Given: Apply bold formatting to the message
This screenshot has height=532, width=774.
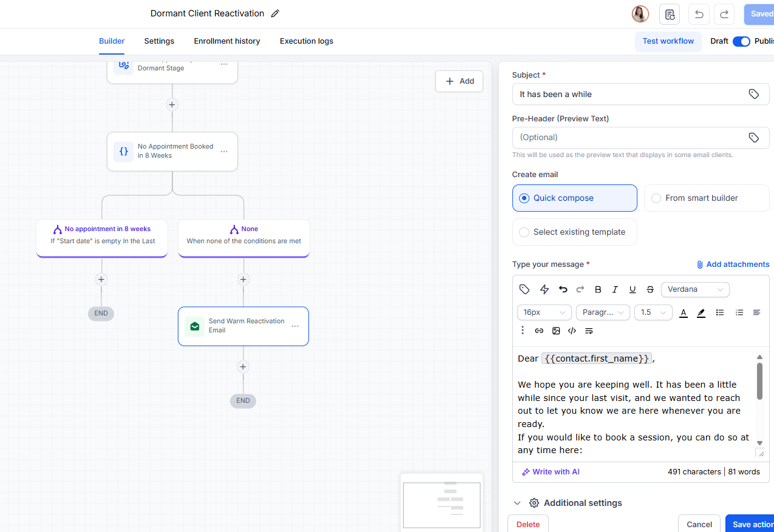Looking at the screenshot, I should point(598,289).
